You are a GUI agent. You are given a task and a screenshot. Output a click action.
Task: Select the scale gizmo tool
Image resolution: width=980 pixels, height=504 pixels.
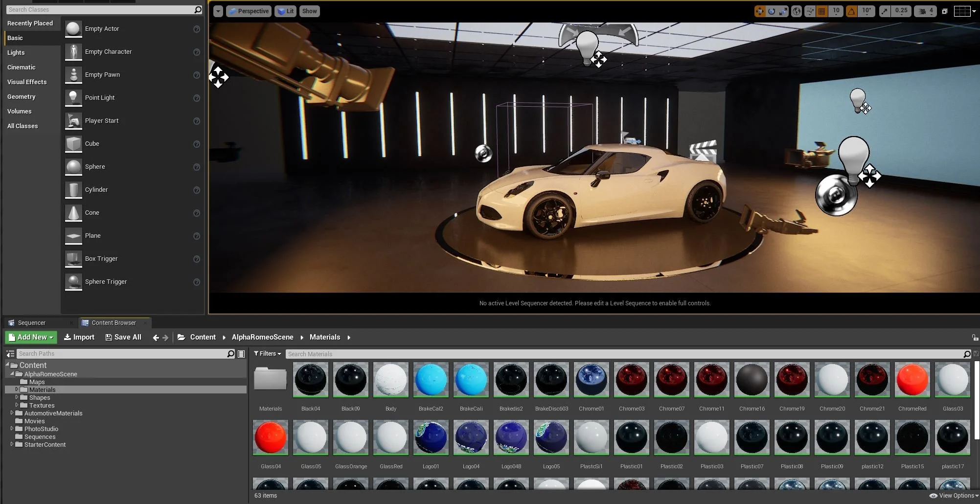[783, 11]
